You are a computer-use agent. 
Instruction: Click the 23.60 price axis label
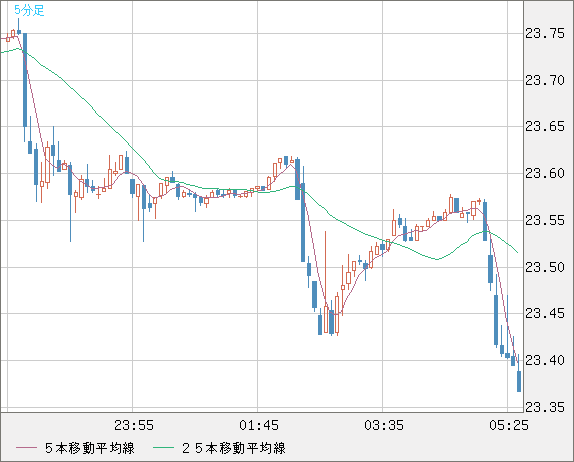tap(545, 173)
